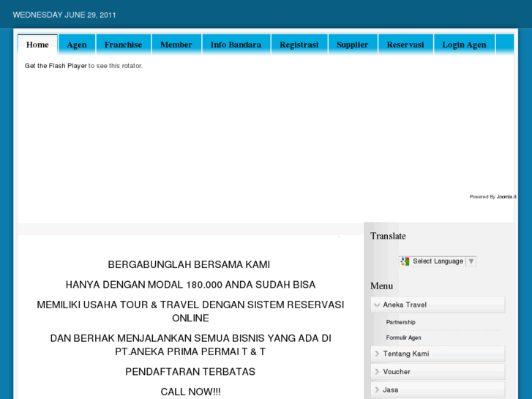Click the Menu heading
This screenshot has height=399, width=532.
coord(381,286)
